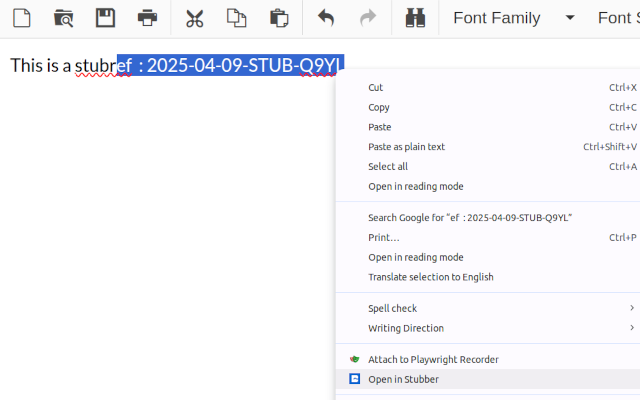Choose Translate selection to English

(x=488, y=277)
